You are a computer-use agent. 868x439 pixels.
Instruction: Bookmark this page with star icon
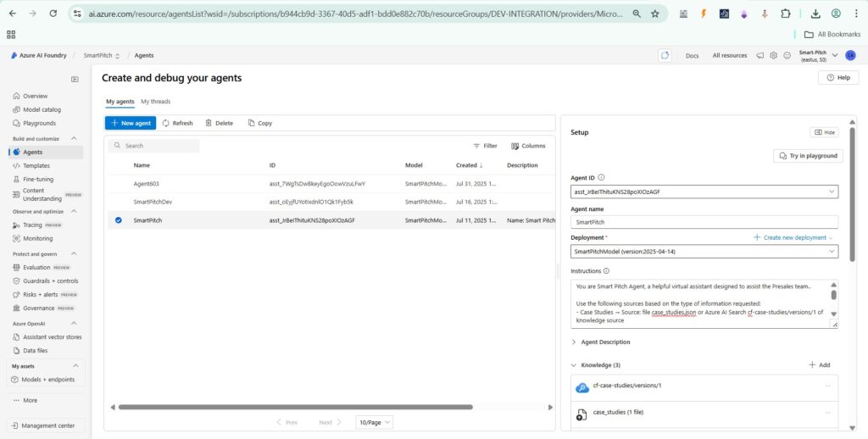pyautogui.click(x=654, y=14)
